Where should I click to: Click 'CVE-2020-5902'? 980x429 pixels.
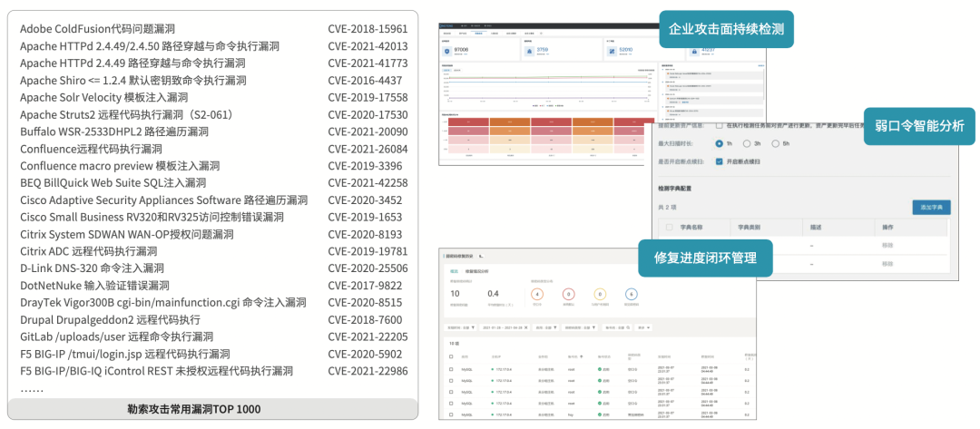pos(365,355)
